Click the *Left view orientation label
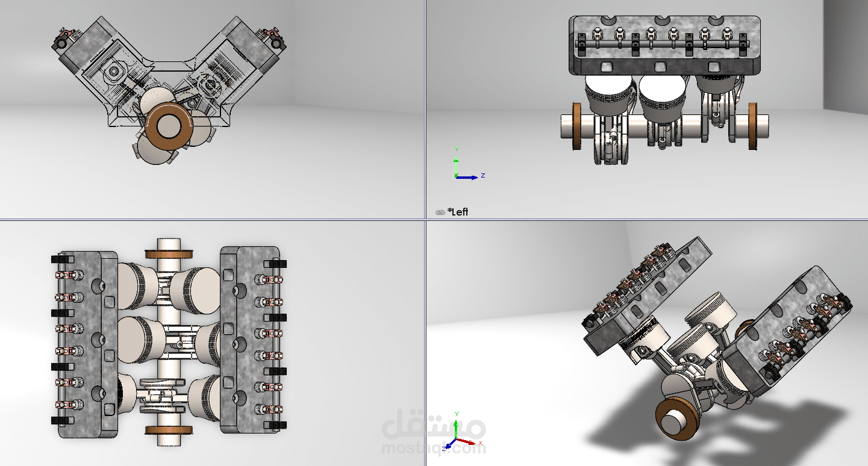Screen dimensions: 868x466 coord(458,211)
